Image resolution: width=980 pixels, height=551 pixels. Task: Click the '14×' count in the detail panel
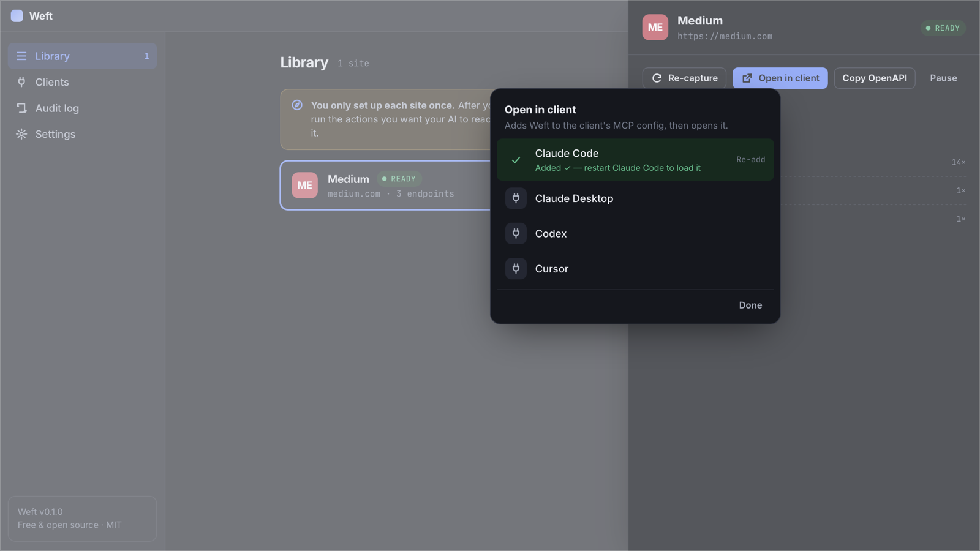coord(958,162)
